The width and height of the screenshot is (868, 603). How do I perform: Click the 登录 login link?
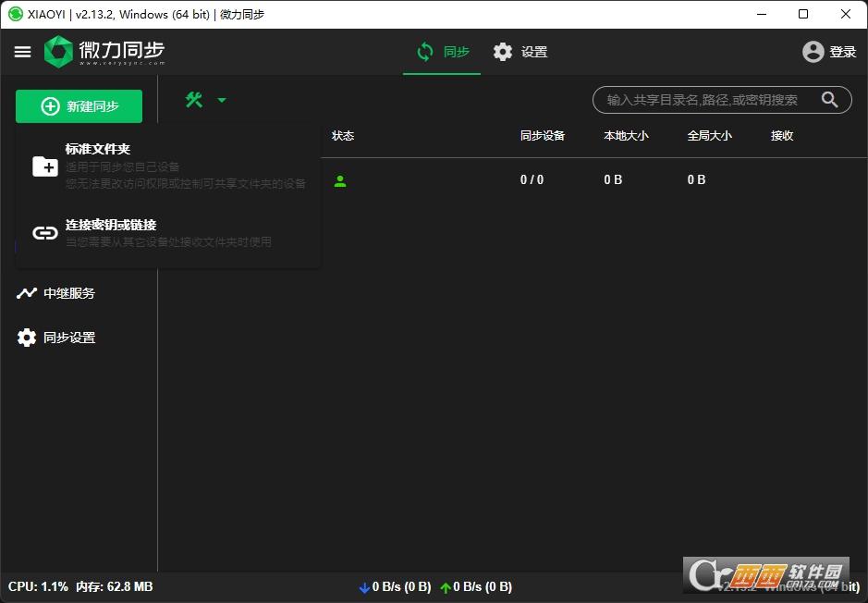point(842,52)
